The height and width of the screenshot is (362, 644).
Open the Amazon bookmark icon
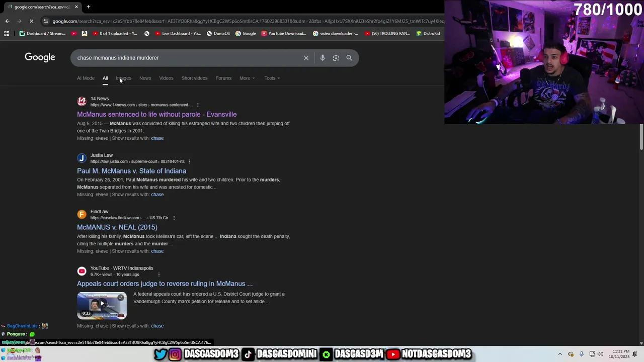click(x=84, y=34)
